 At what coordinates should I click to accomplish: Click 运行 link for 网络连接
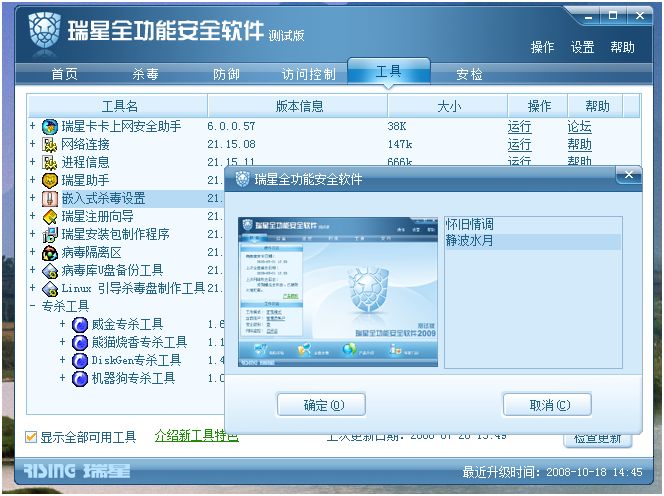(x=519, y=145)
